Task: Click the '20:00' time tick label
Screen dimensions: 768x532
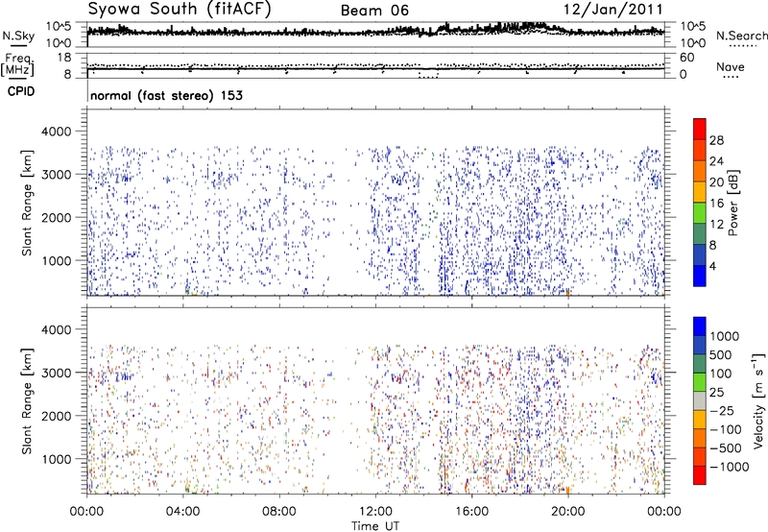Action: coord(568,512)
